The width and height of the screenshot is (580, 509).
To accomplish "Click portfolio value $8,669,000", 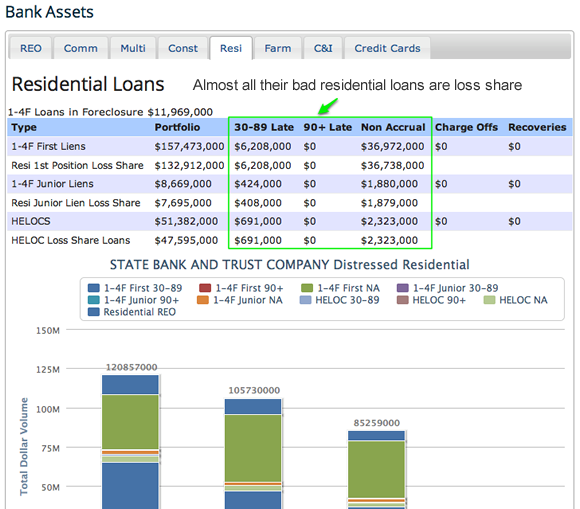I will (x=183, y=184).
